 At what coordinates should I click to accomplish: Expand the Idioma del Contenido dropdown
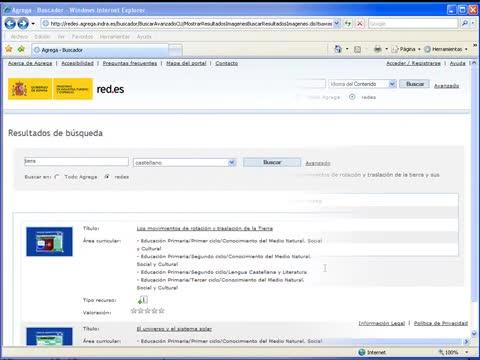point(392,84)
